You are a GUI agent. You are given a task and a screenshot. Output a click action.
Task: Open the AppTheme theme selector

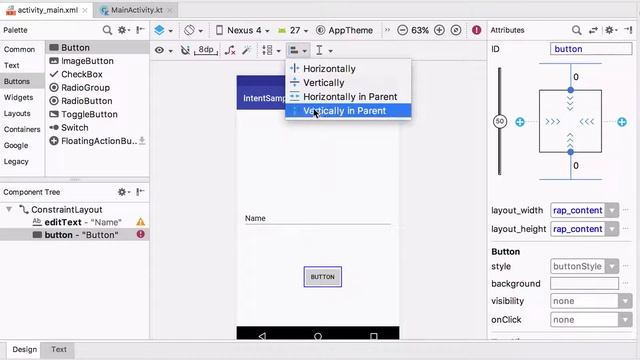point(345,30)
